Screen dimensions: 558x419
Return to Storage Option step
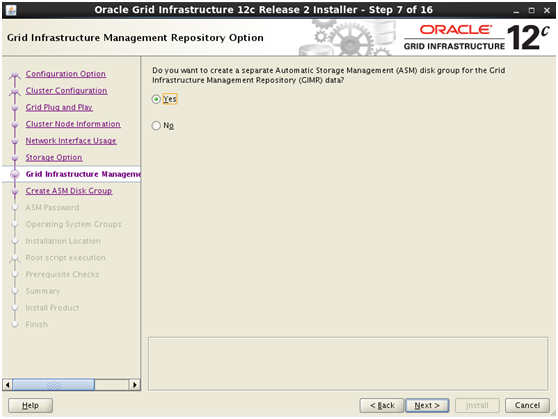click(x=54, y=157)
